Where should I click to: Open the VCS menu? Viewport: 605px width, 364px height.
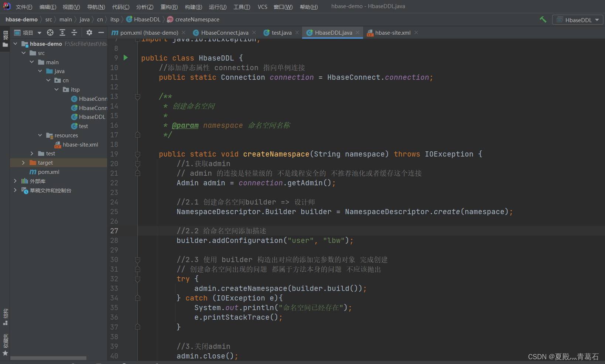pyautogui.click(x=263, y=7)
